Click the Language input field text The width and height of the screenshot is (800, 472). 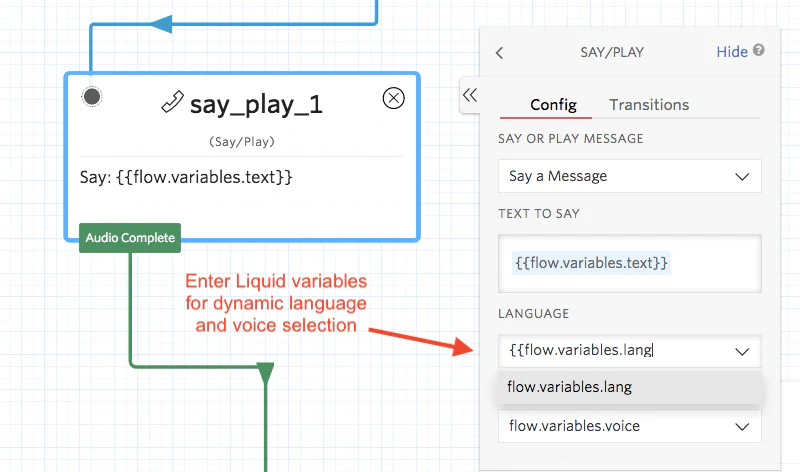click(582, 350)
